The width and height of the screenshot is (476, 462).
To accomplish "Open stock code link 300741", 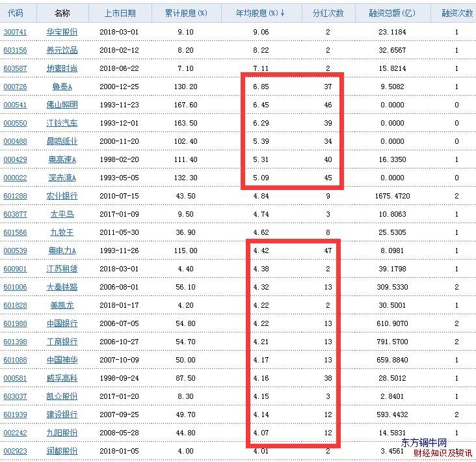I will point(15,32).
